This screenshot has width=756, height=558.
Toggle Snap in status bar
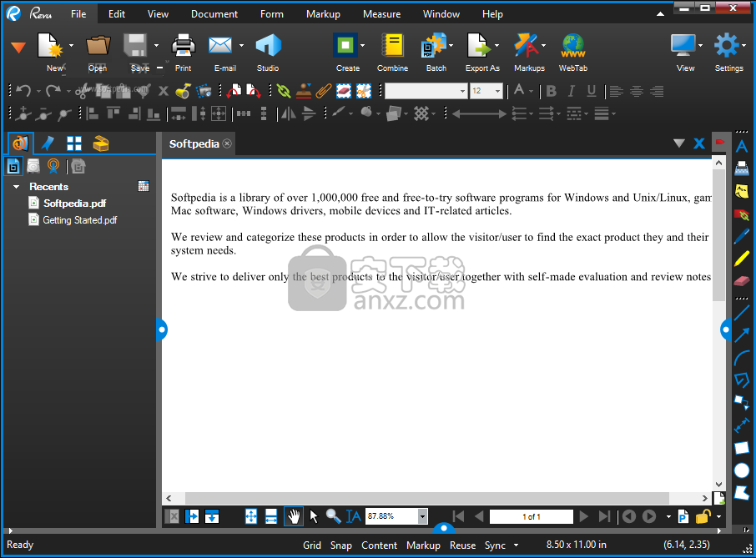(341, 545)
